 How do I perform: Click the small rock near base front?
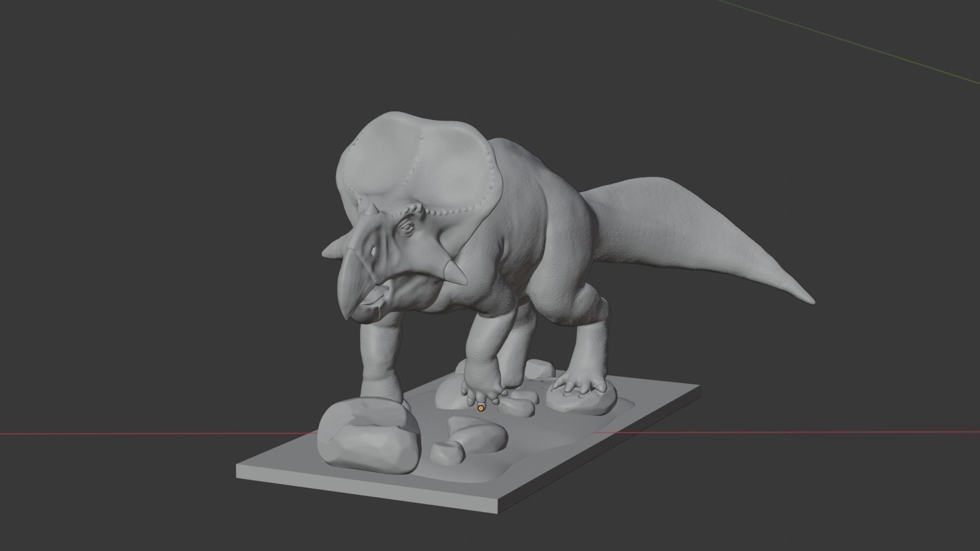pyautogui.click(x=448, y=453)
